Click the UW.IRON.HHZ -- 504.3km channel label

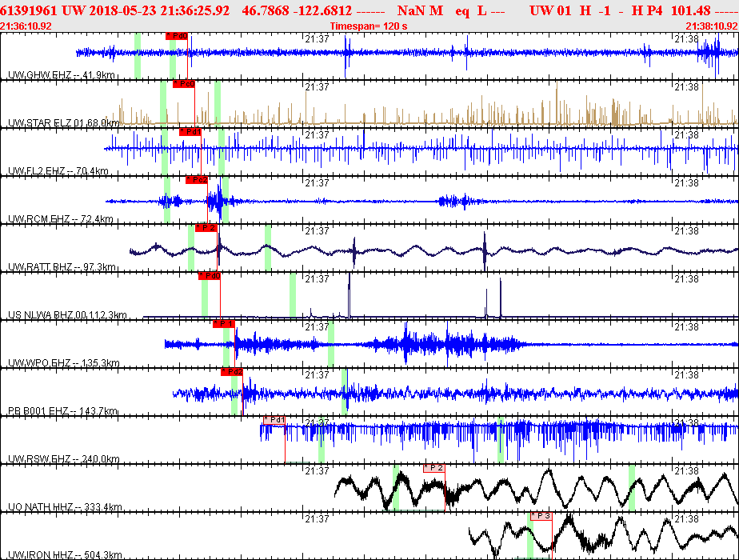click(x=65, y=555)
